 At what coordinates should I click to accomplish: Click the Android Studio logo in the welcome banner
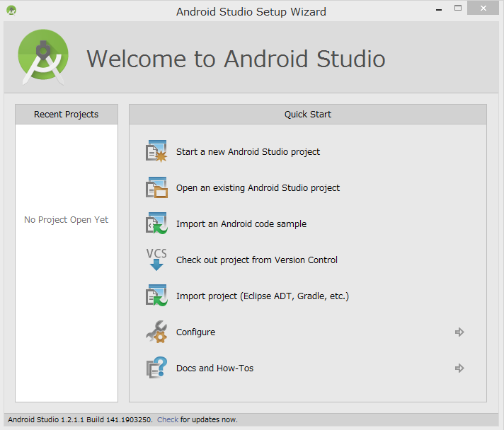point(43,57)
